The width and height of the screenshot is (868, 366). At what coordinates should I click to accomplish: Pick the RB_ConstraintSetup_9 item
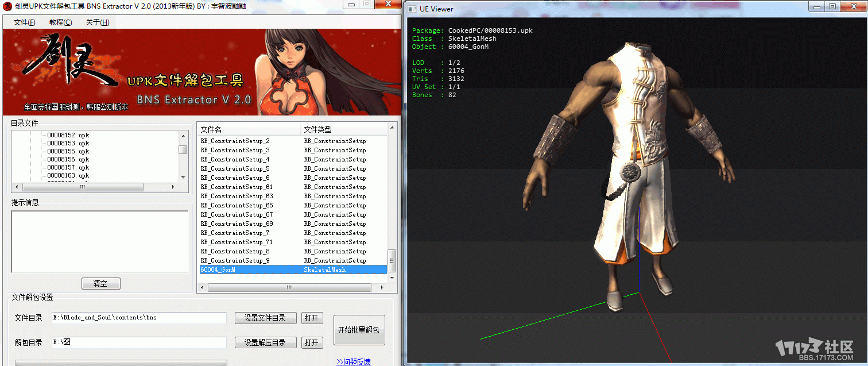293,260
